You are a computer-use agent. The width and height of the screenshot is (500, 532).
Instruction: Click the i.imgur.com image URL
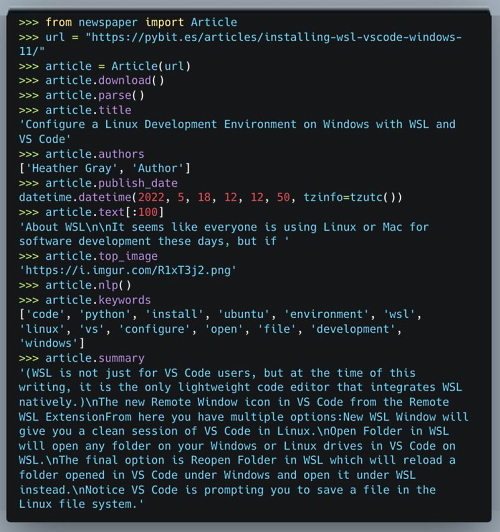[x=128, y=271]
